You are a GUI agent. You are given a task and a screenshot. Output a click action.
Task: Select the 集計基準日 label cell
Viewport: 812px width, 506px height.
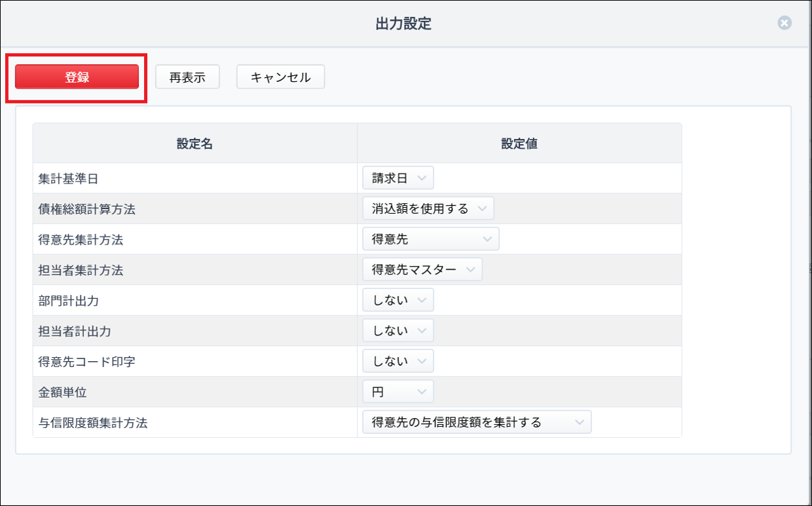tap(194, 178)
